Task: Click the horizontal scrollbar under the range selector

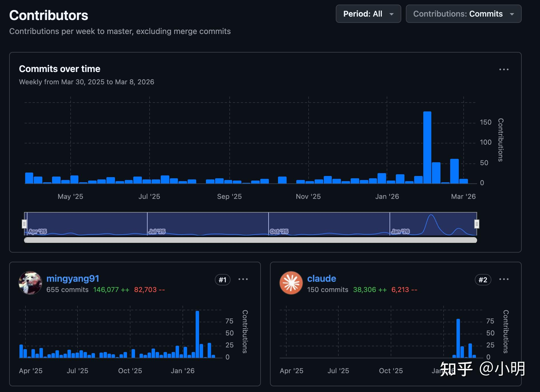Action: pyautogui.click(x=251, y=240)
